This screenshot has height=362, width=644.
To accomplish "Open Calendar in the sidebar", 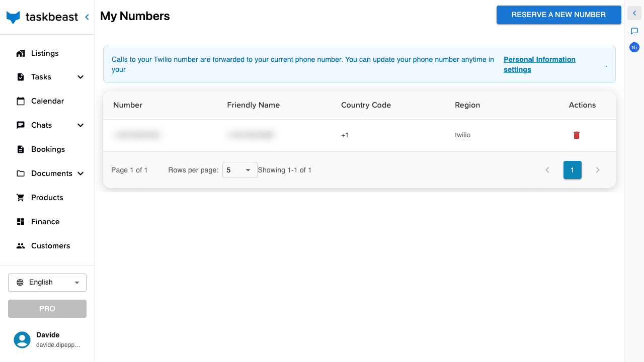I will click(47, 101).
